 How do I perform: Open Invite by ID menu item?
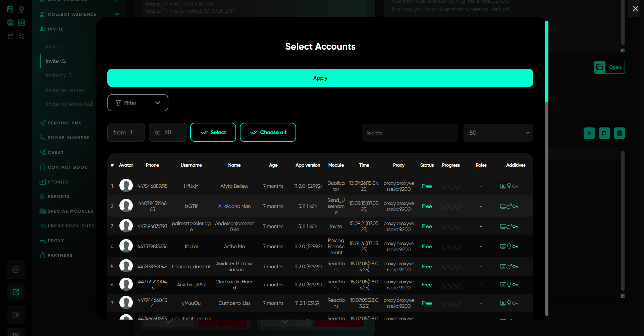click(59, 75)
